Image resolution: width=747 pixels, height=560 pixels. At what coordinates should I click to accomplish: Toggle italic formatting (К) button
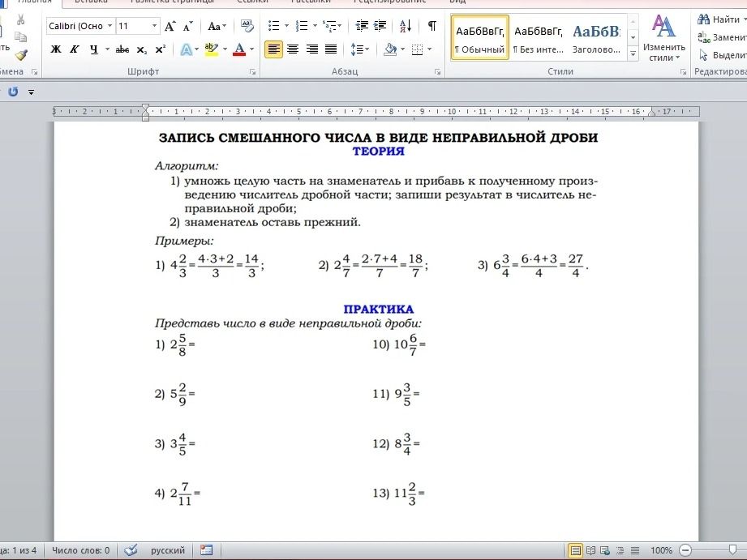[x=75, y=49]
